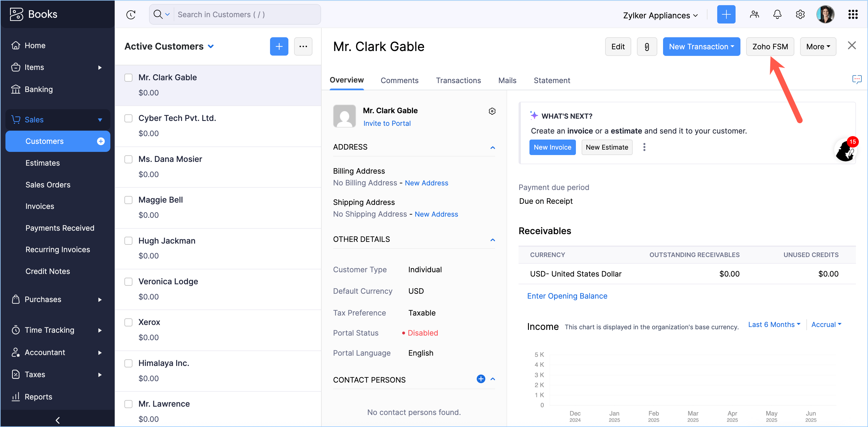
Task: Click the Zoho FSM button
Action: (770, 46)
